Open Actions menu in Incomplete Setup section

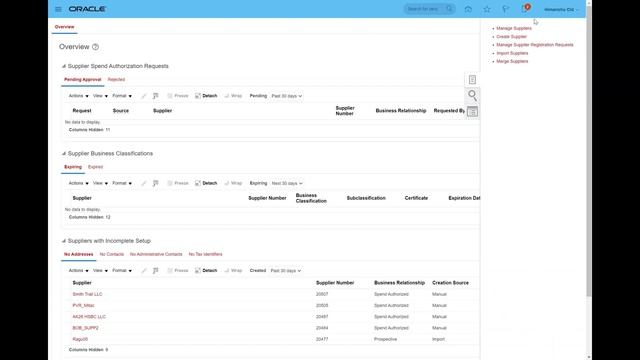pyautogui.click(x=78, y=271)
